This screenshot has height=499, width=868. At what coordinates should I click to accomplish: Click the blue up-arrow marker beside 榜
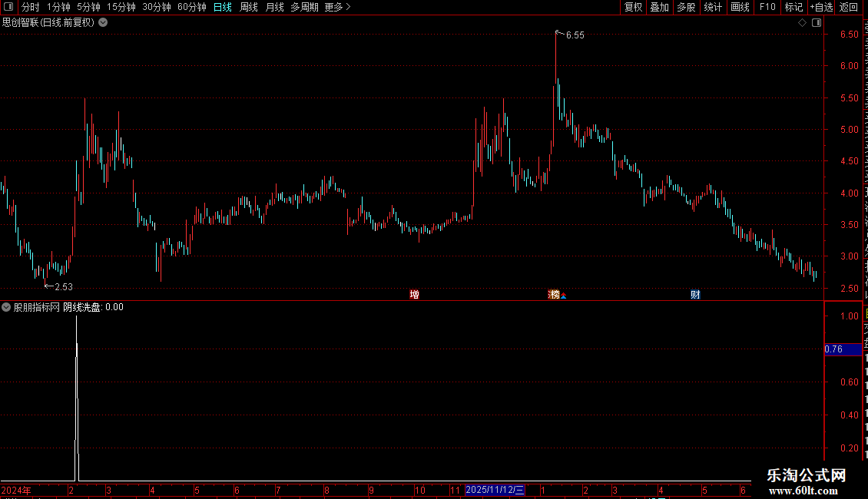(x=564, y=296)
